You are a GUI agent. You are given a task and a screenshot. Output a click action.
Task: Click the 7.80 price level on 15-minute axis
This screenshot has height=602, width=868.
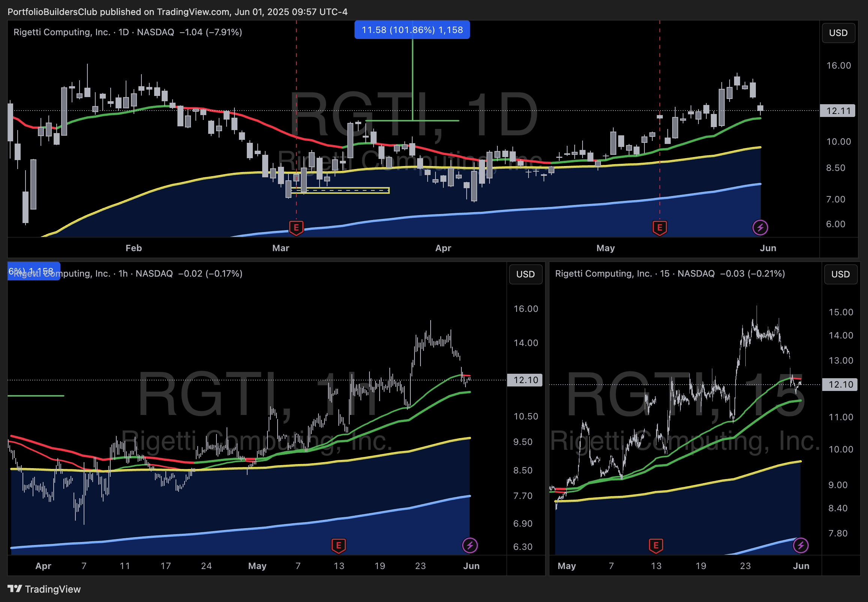pos(838,533)
